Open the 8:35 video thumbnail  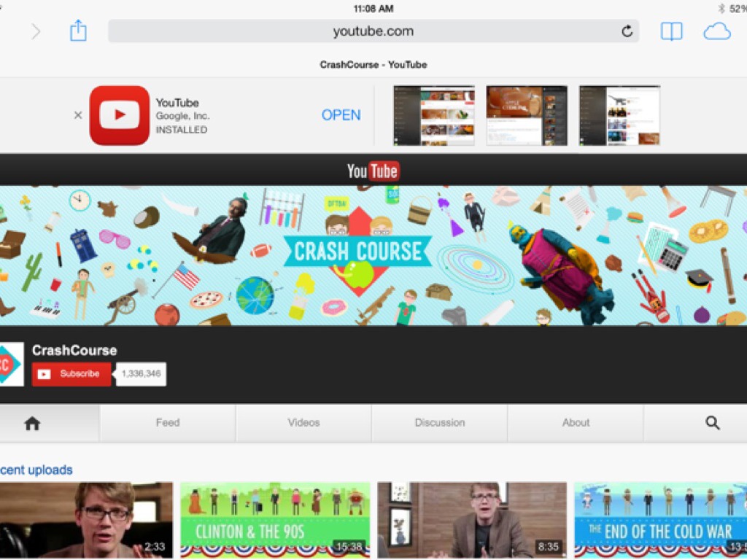click(x=471, y=519)
